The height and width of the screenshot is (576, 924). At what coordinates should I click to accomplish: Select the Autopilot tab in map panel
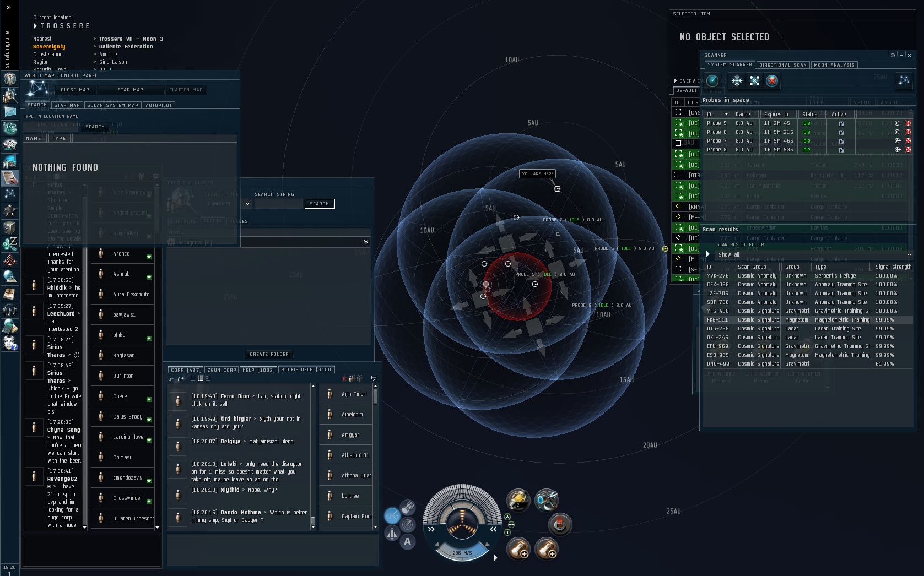point(159,105)
